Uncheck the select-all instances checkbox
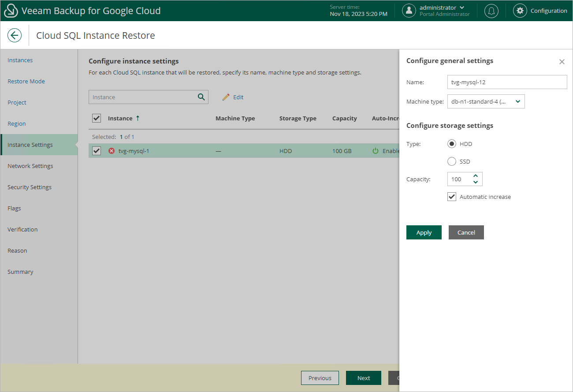Screen dimensions: 573x392 (x=97, y=118)
